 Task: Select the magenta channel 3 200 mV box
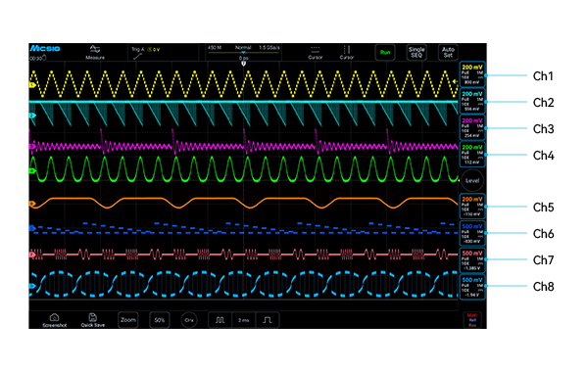(x=472, y=127)
